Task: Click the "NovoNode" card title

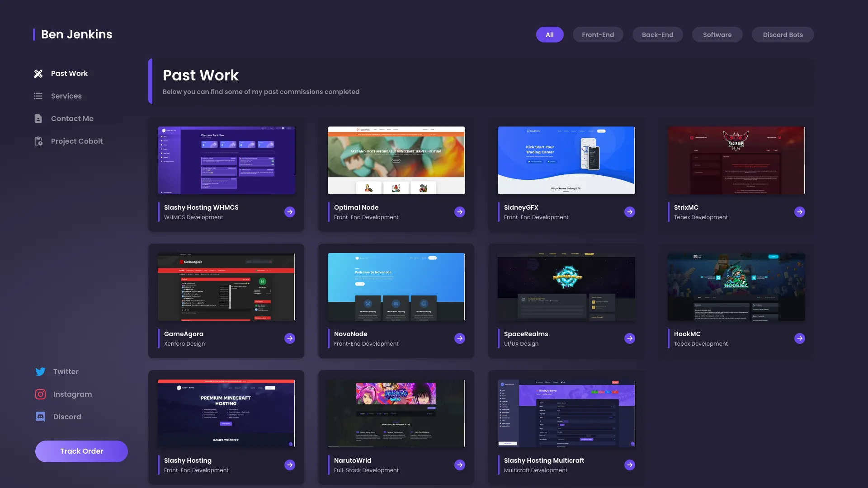Action: [x=351, y=334]
